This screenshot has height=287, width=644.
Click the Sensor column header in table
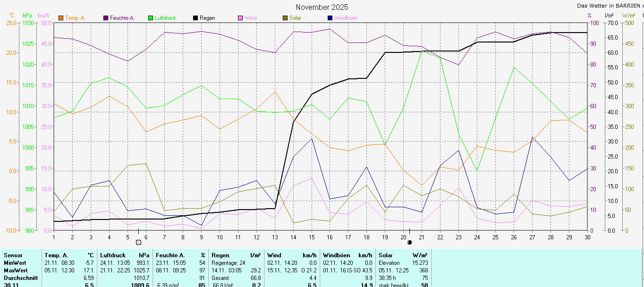pos(13,255)
